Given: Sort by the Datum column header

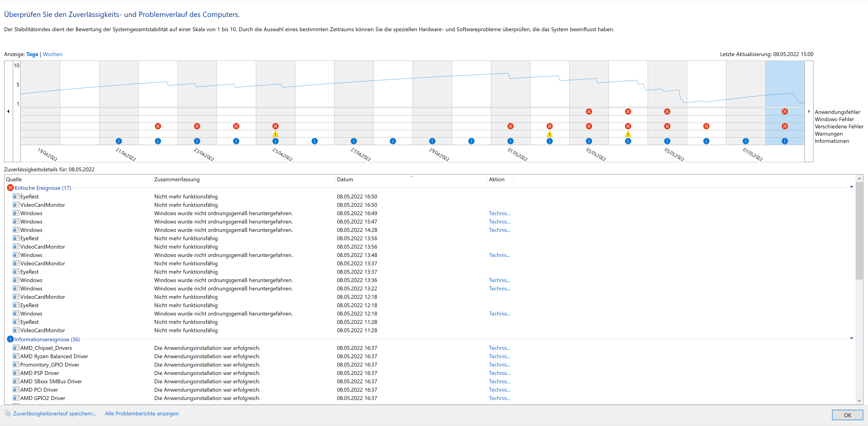Looking at the screenshot, I should (345, 179).
